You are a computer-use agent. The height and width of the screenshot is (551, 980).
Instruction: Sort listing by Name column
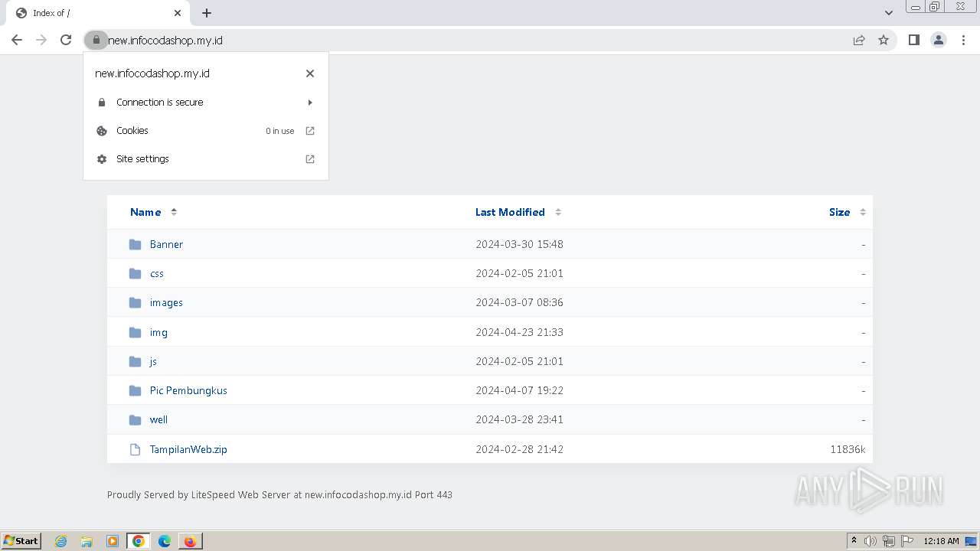click(145, 212)
